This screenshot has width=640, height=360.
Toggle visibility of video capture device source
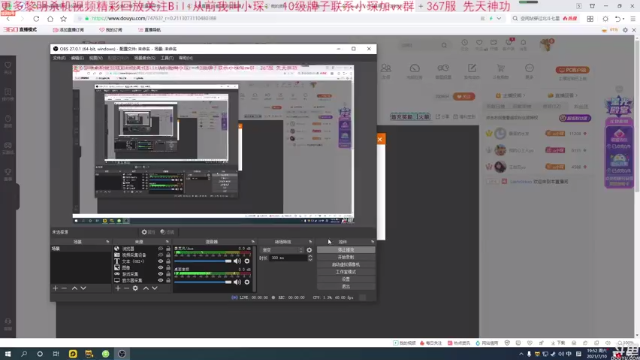pos(160,255)
